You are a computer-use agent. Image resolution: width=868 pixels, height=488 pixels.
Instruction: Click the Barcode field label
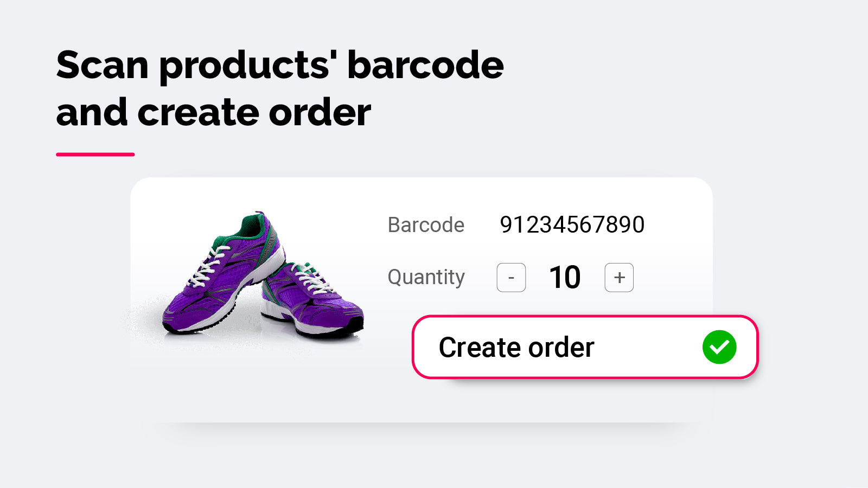(426, 224)
